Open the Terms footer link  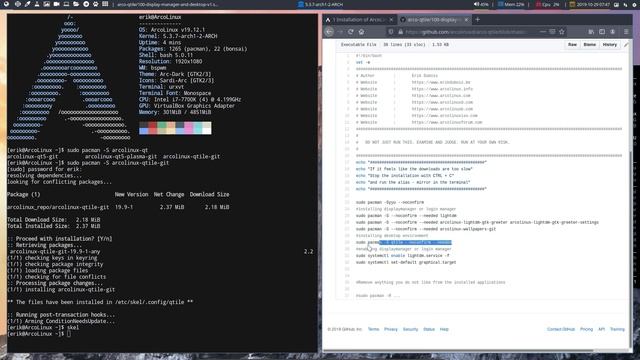[373, 329]
